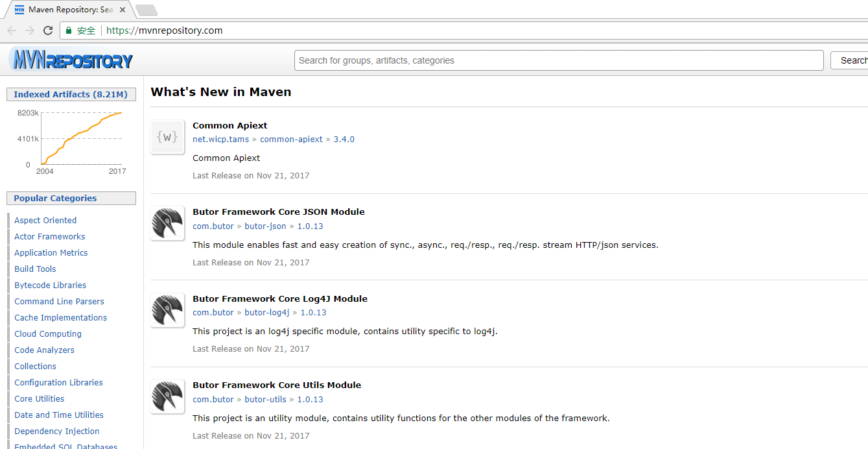Image resolution: width=868 pixels, height=449 pixels.
Task: Click com.butor group link in Utils Module row
Action: pyautogui.click(x=213, y=400)
